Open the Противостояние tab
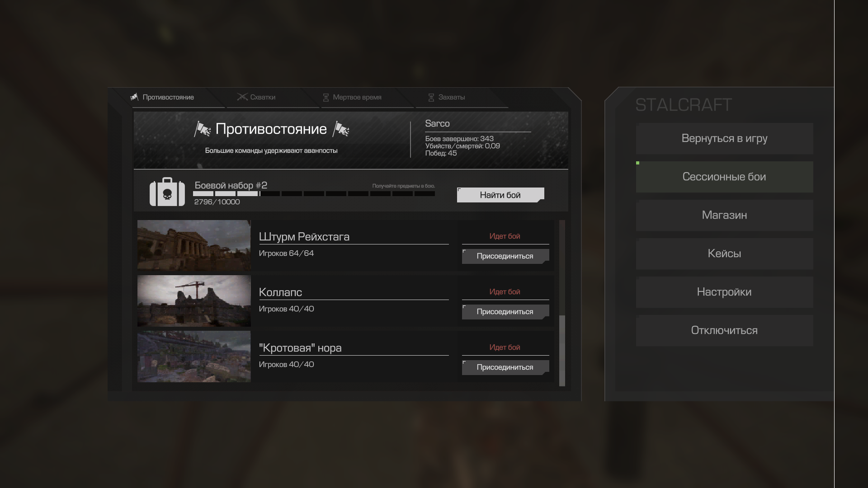 [168, 97]
